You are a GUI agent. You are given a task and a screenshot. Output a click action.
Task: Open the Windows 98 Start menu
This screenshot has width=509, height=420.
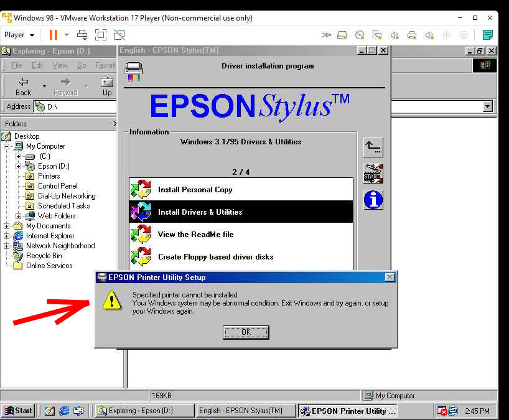[x=18, y=411]
